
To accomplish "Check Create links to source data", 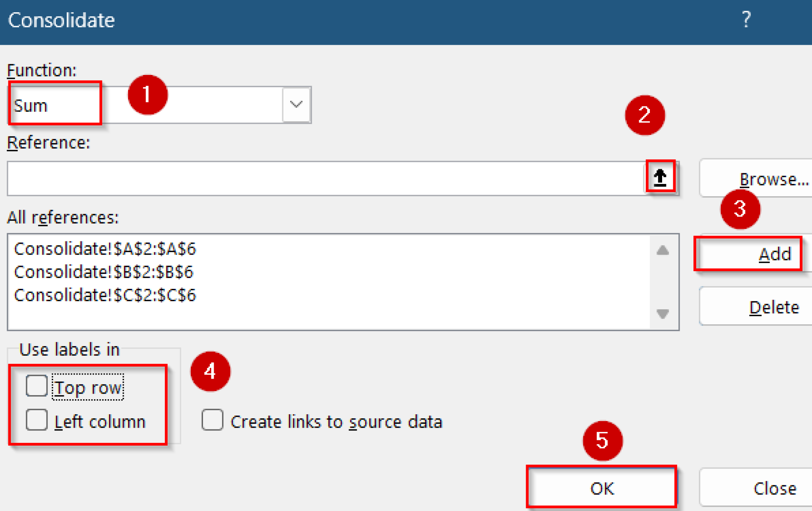I will tap(213, 420).
